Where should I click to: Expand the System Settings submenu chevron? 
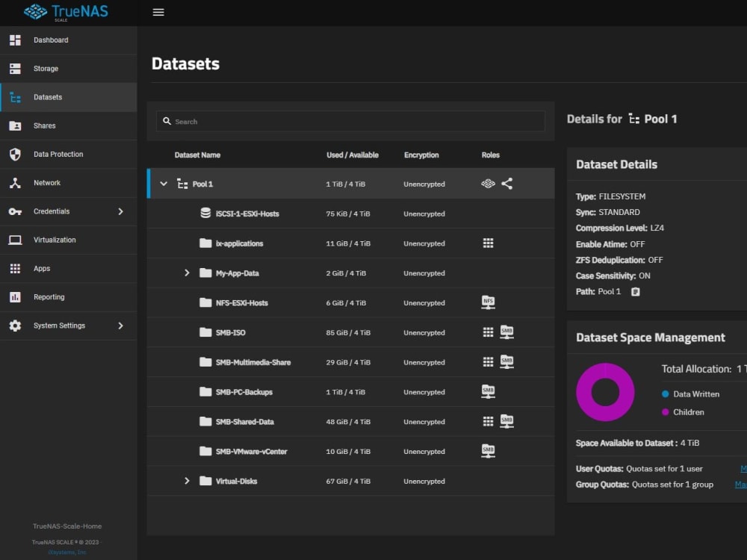pos(120,326)
